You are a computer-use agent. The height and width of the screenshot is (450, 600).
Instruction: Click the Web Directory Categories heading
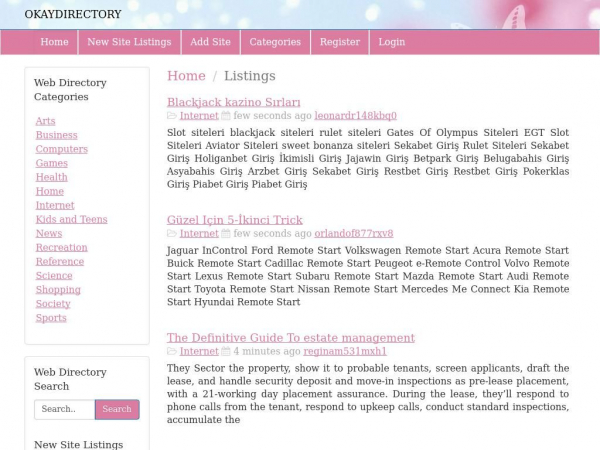click(x=70, y=90)
